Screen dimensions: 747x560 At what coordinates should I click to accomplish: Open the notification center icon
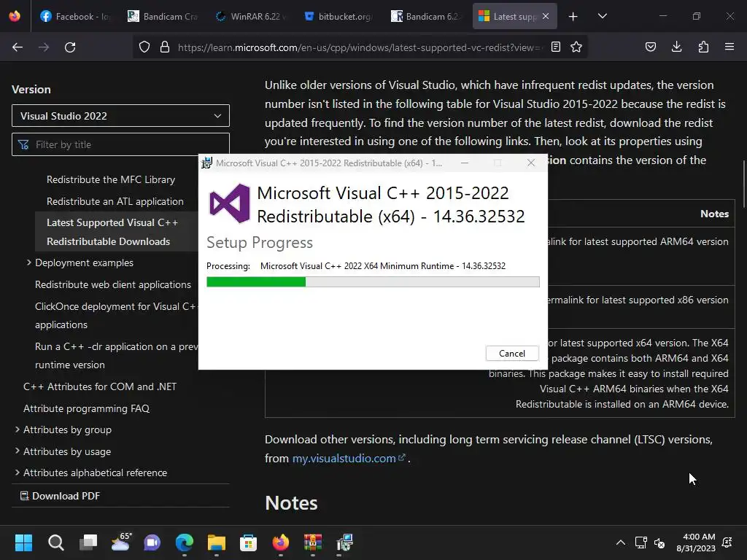click(727, 542)
